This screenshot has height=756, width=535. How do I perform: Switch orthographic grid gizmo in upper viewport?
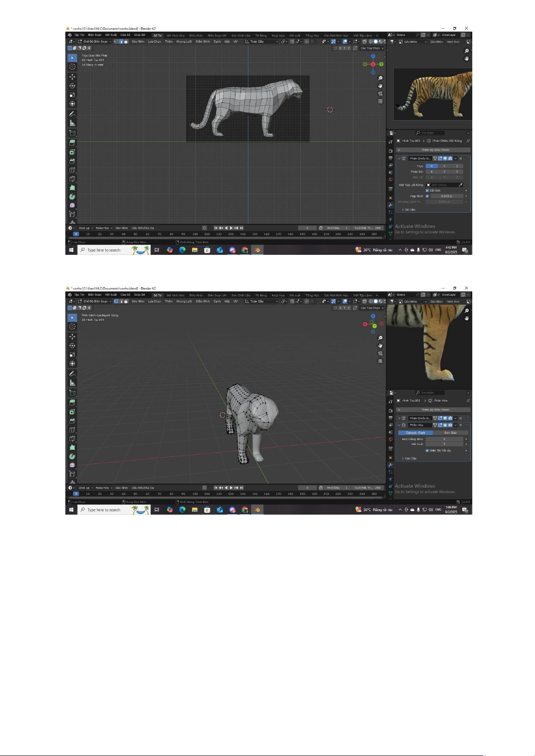click(380, 101)
